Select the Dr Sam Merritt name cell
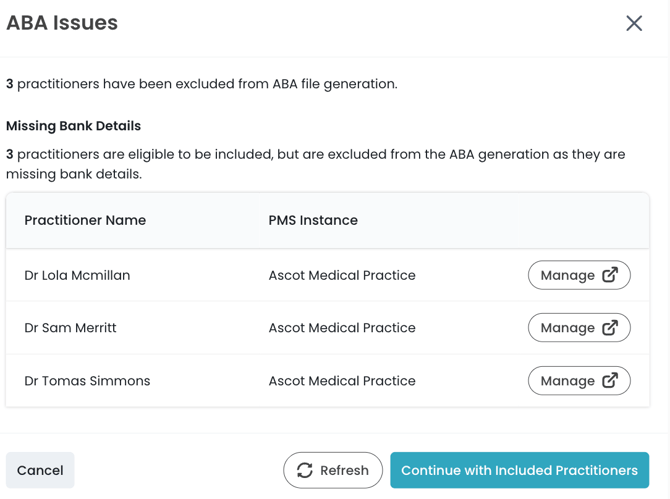 click(70, 328)
